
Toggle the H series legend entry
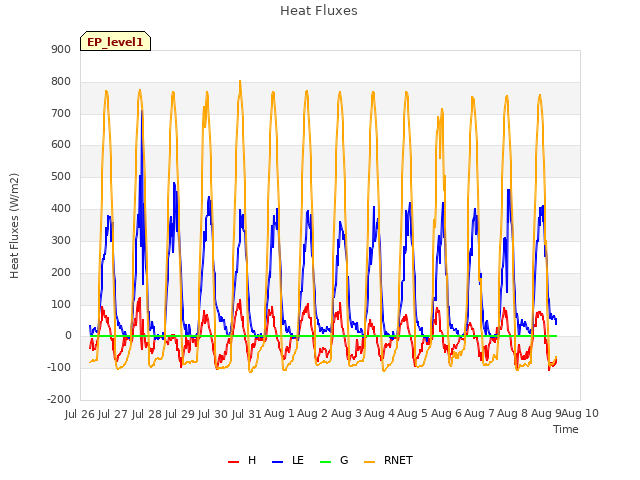pos(242,460)
